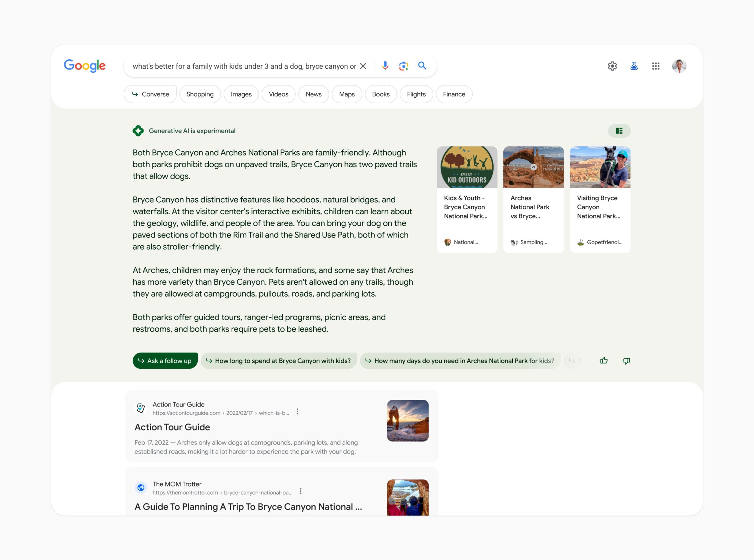Click the Google Lens camera icon

pyautogui.click(x=403, y=66)
